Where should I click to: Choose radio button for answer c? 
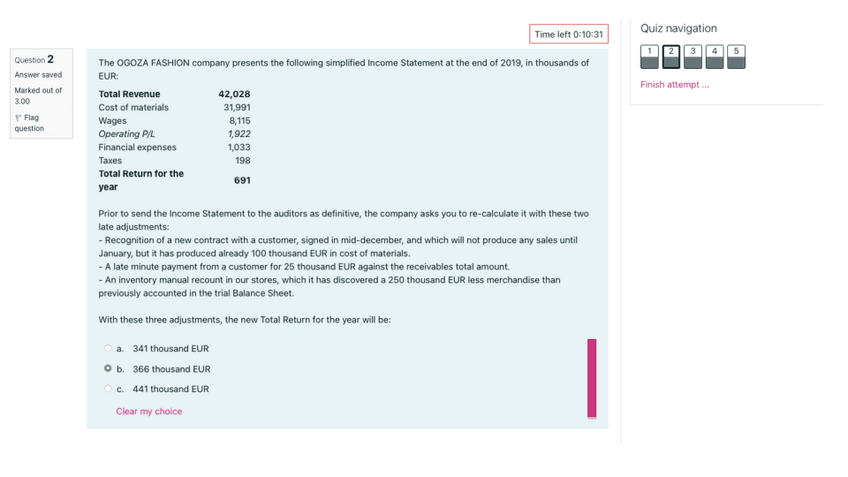point(108,389)
